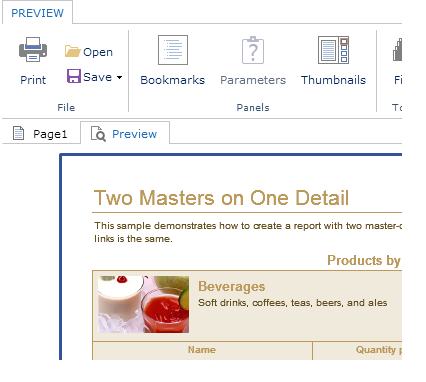This screenshot has width=426, height=382.
Task: Click the Thumbnails label text
Action: [x=333, y=80]
